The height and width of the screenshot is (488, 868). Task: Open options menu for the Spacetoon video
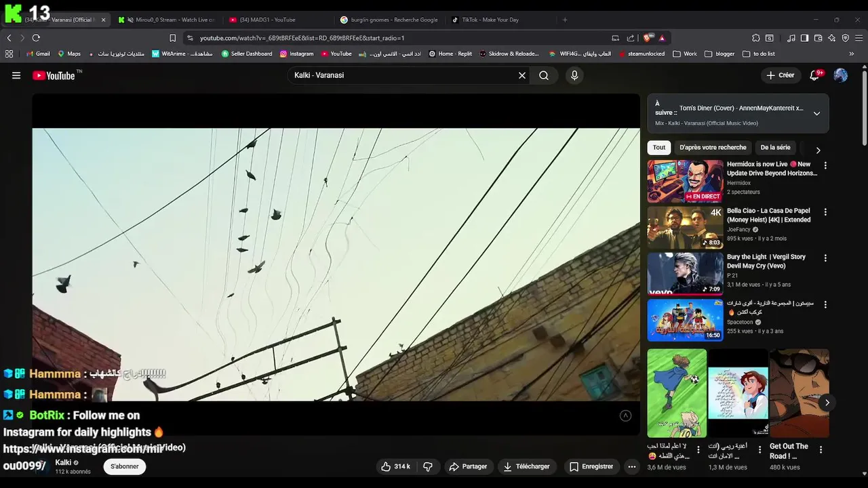825,305
